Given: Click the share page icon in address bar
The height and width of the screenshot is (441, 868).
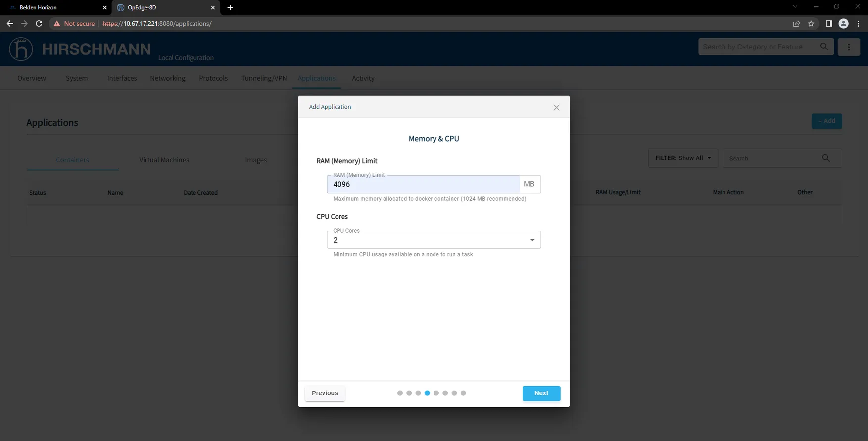Looking at the screenshot, I should click(796, 23).
